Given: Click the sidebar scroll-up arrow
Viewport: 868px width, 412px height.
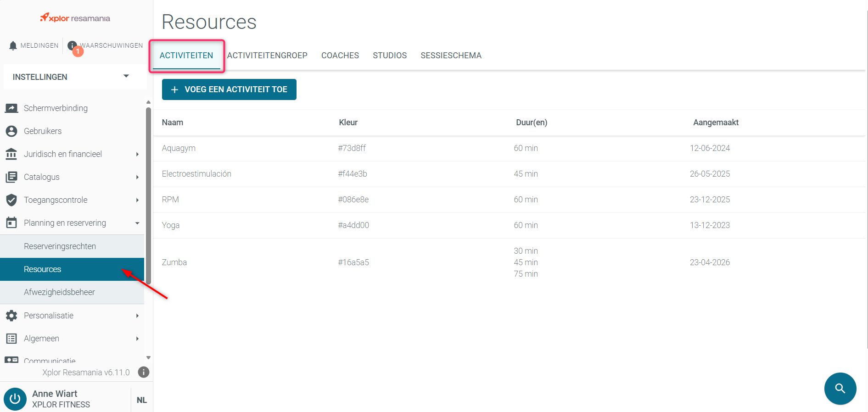Looking at the screenshot, I should pos(148,102).
